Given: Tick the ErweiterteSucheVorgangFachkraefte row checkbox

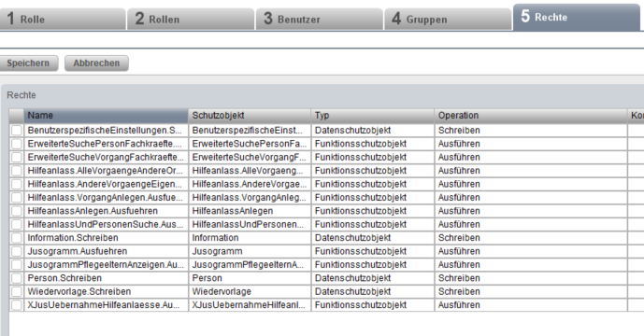Looking at the screenshot, I should pos(17,158).
